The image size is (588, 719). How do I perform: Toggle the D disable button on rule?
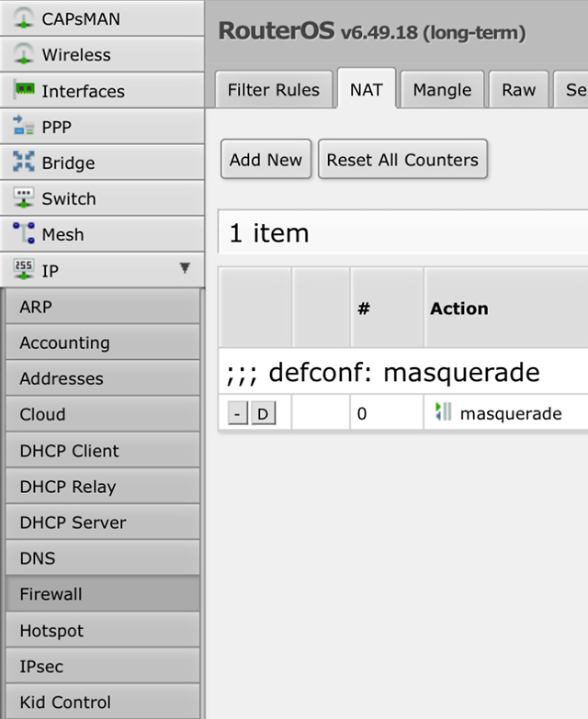point(262,414)
